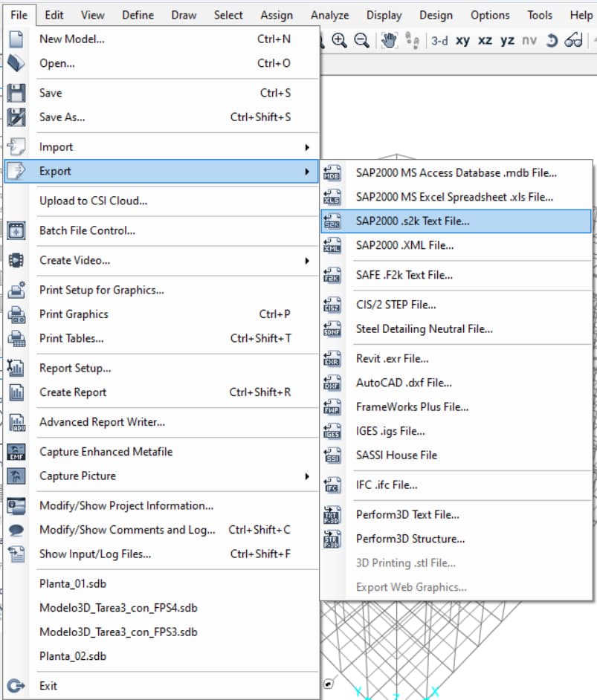
Task: Open the Define menu
Action: 138,15
